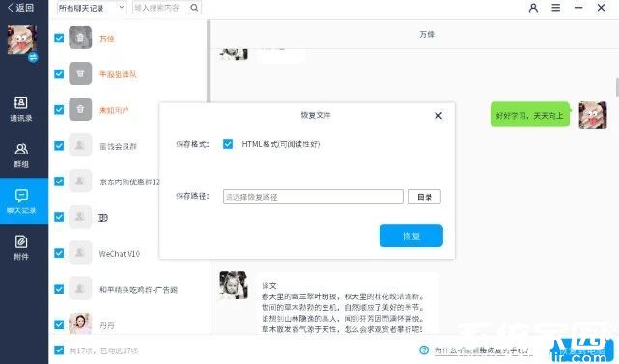Uncheck the 和平精英吃鸡群-广告圈 checkbox
Screen dimensions: 619x364
pyautogui.click(x=59, y=289)
